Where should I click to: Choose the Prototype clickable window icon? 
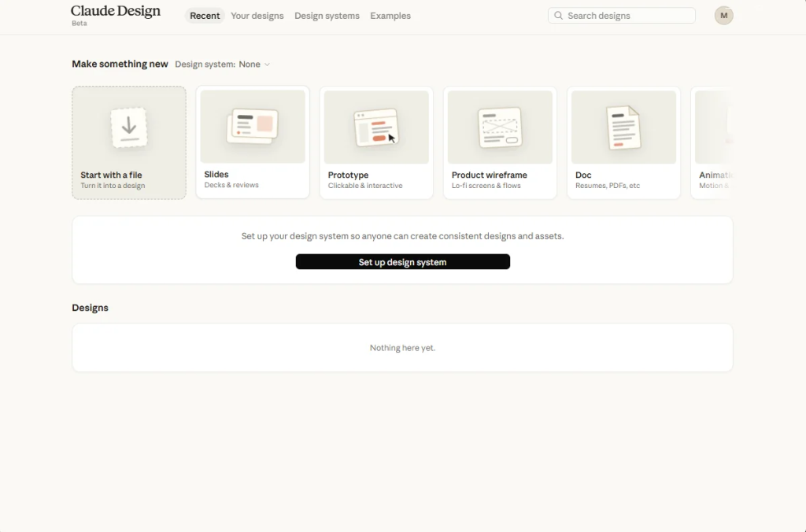376,127
